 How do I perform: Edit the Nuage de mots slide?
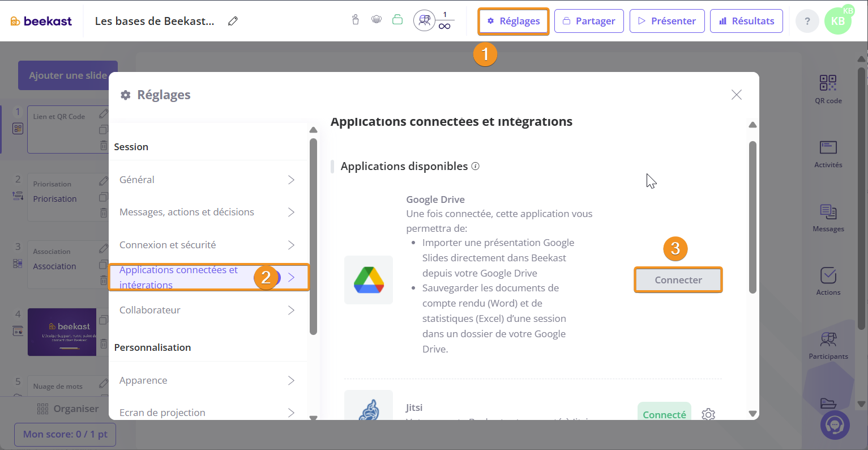pos(104,384)
